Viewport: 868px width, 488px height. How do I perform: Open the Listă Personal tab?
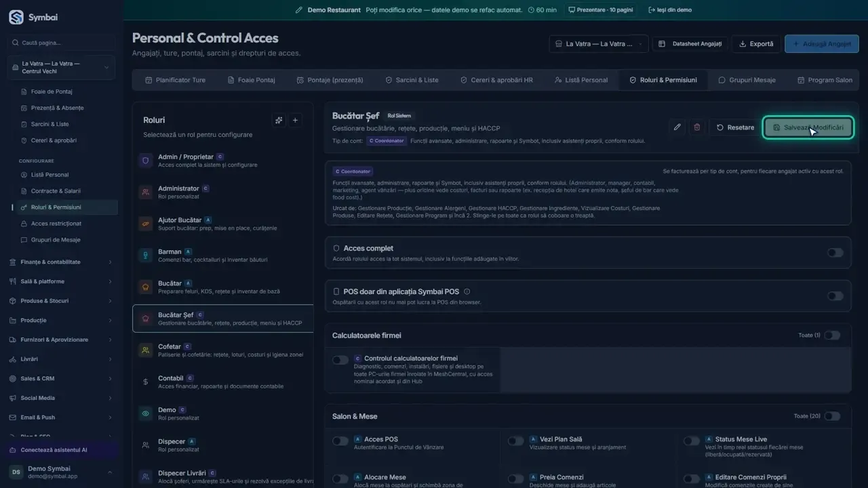(x=580, y=80)
